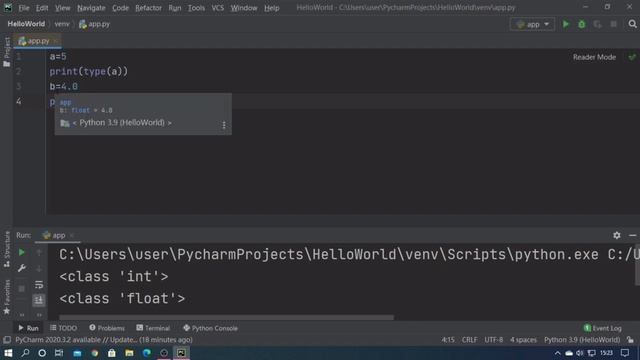
Task: Click app.py breadcrumb
Action: tap(95, 24)
